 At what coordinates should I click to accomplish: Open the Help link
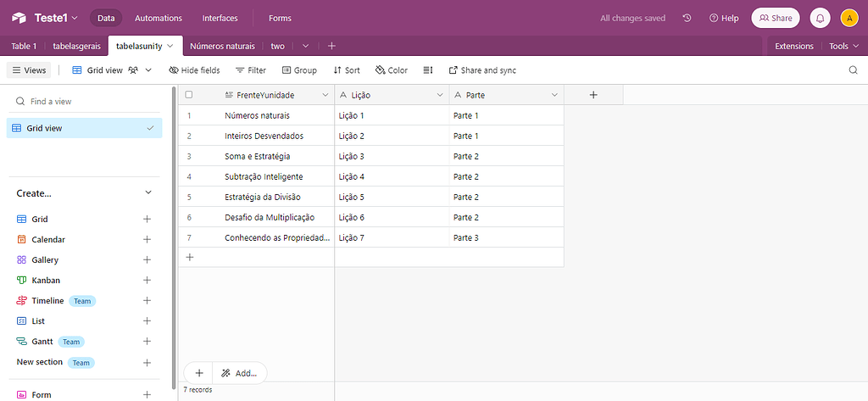tap(724, 18)
